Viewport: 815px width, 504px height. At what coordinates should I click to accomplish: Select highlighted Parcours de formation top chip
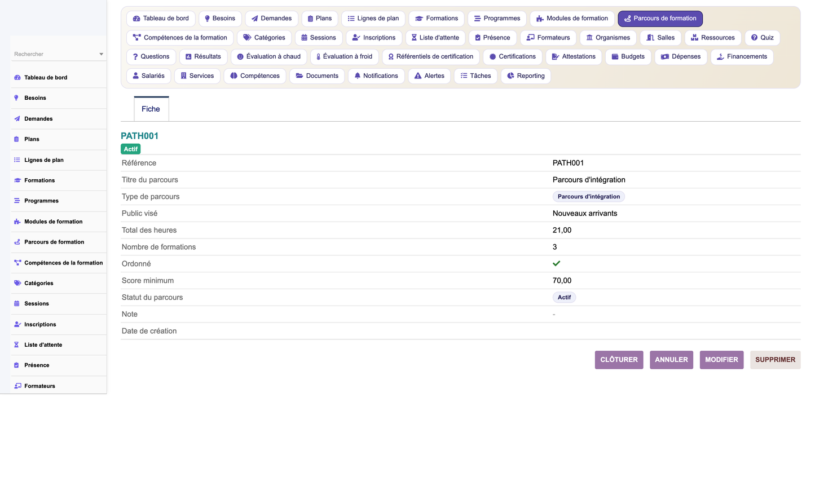click(660, 19)
